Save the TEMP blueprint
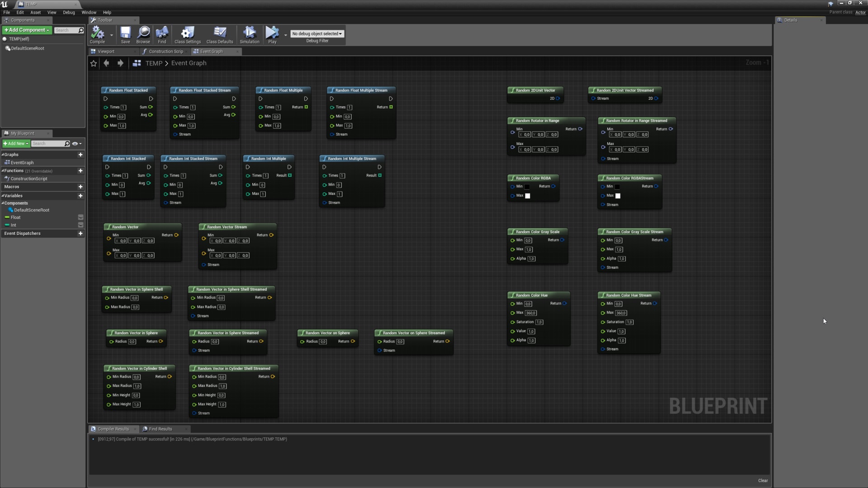868x488 pixels. click(125, 34)
